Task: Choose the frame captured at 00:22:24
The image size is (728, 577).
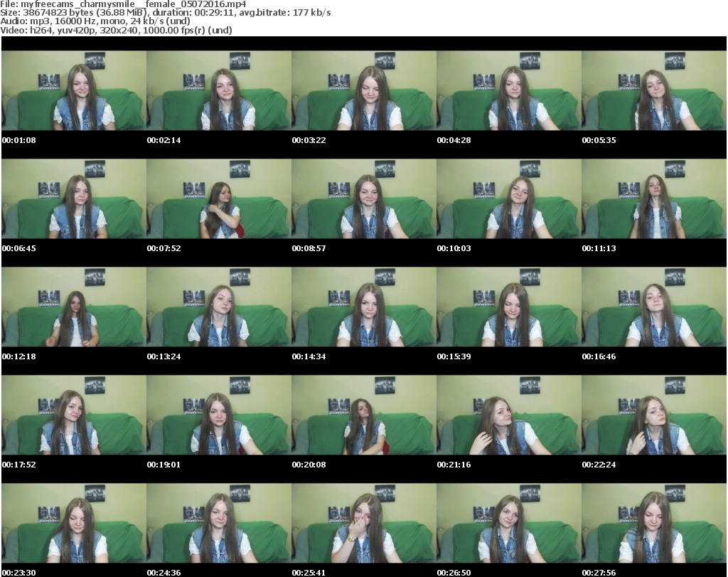Action: [x=654, y=415]
